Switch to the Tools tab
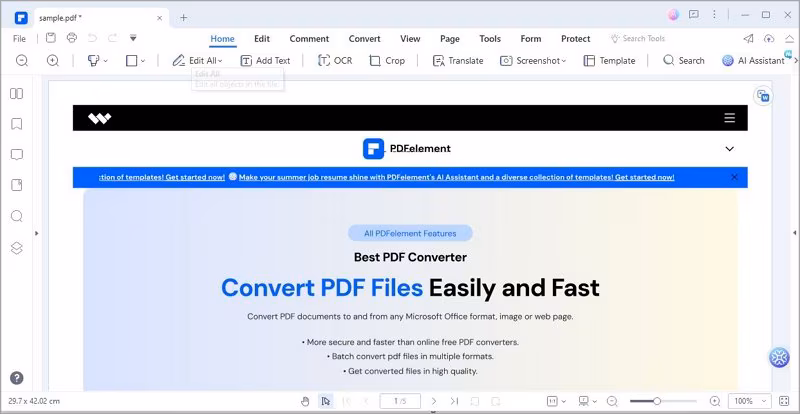Viewport: 800px width, 414px height. 490,38
